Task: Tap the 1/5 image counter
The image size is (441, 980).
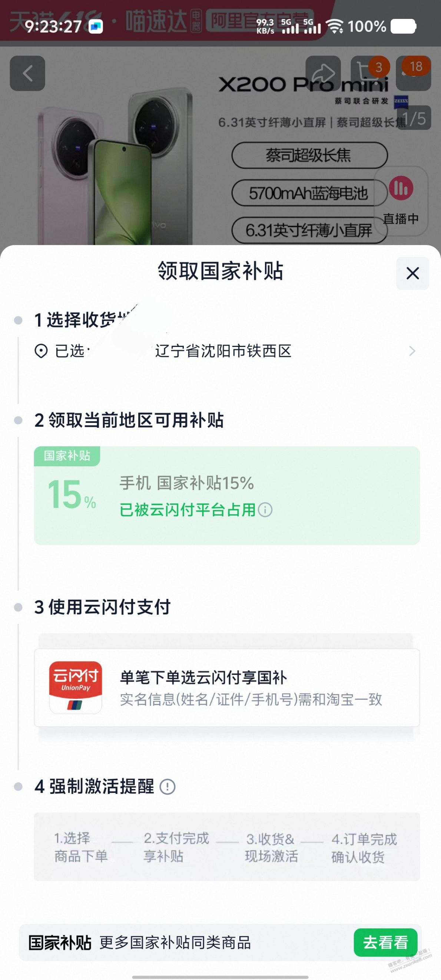Action: point(414,118)
